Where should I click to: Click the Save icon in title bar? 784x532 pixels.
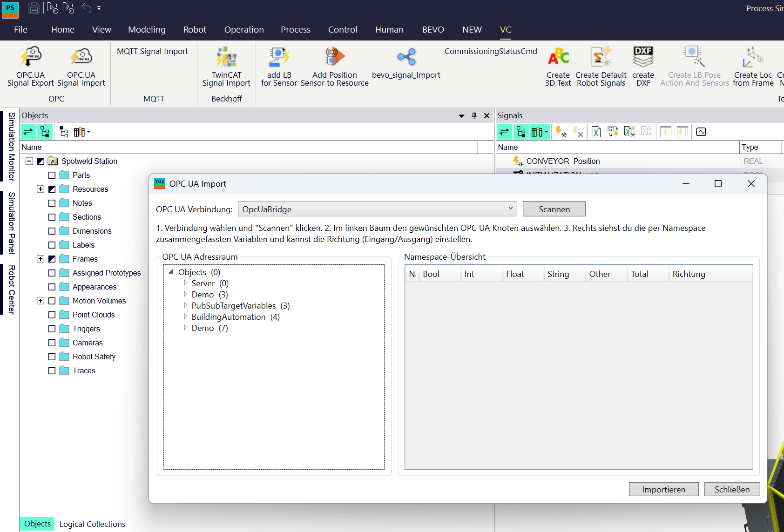pos(34,8)
